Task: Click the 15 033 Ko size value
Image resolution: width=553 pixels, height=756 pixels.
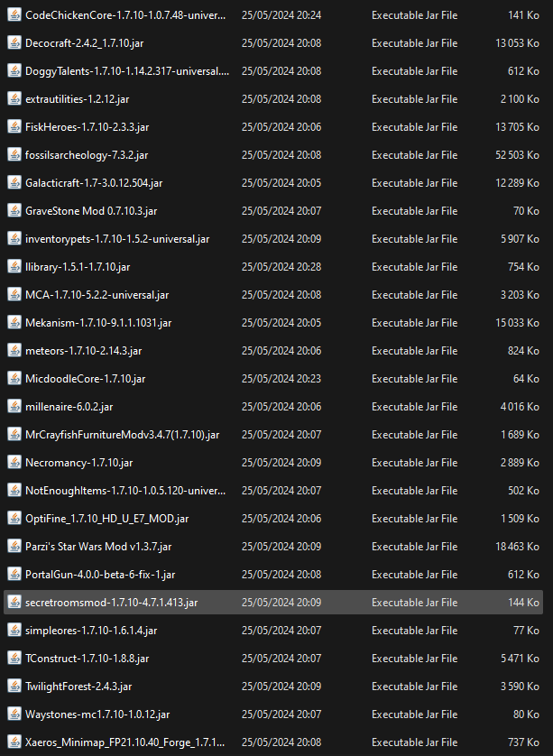Action: [517, 323]
